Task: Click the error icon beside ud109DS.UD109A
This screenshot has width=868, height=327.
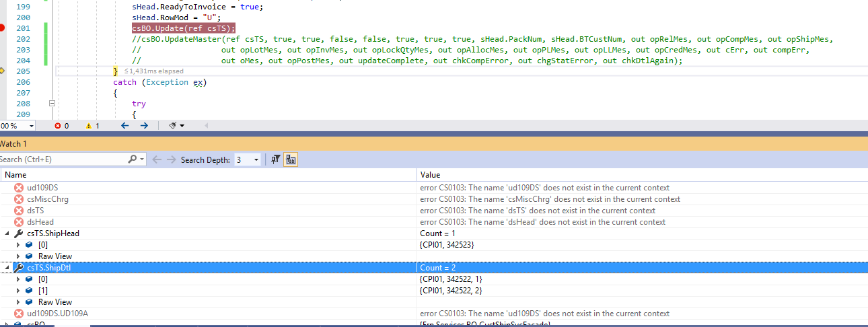Action: (19, 314)
